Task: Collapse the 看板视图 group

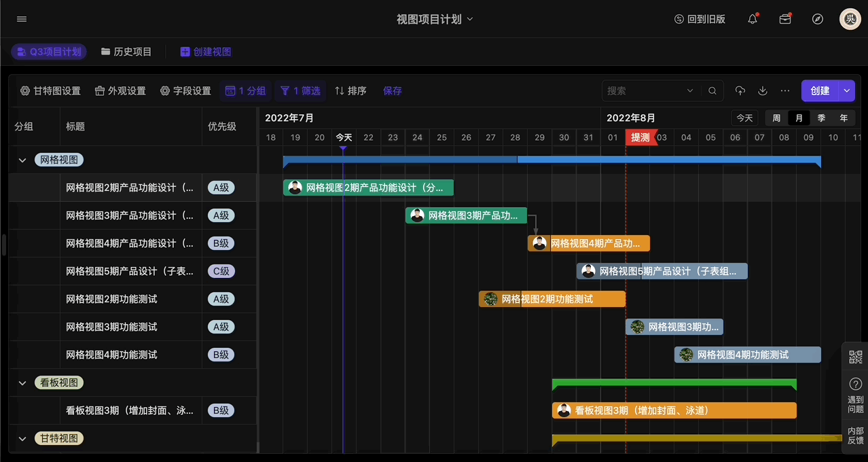Action: pos(22,383)
